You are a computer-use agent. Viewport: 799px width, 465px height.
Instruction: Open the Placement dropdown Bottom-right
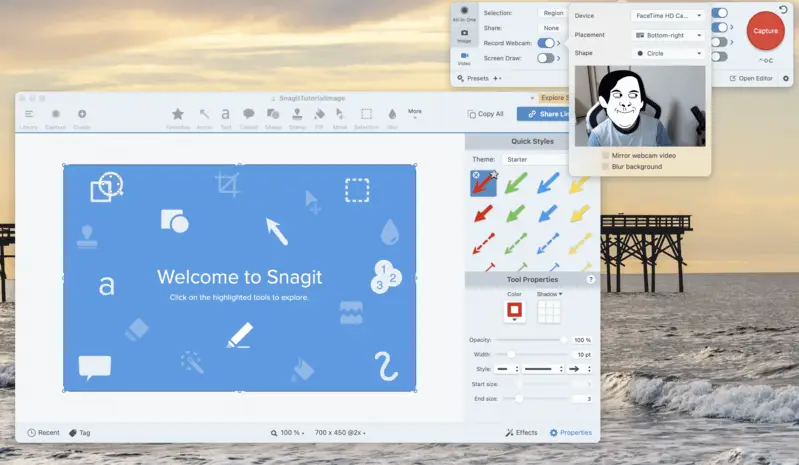click(668, 35)
